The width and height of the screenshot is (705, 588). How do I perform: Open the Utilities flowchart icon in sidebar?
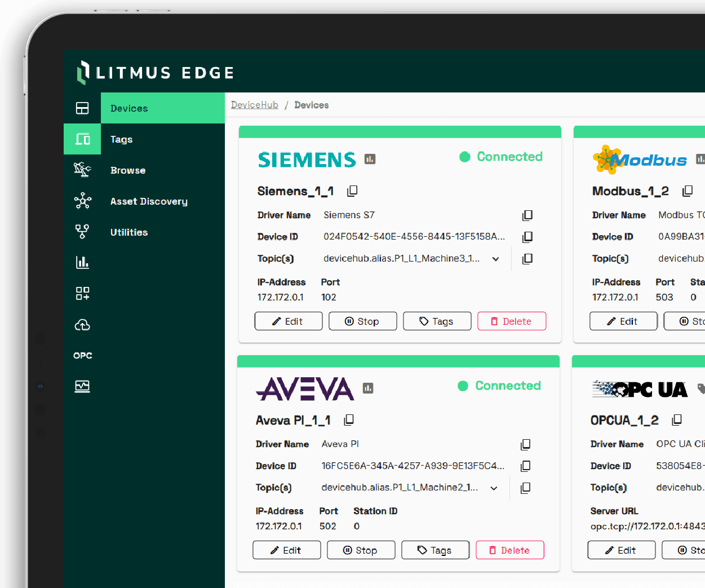[82, 232]
